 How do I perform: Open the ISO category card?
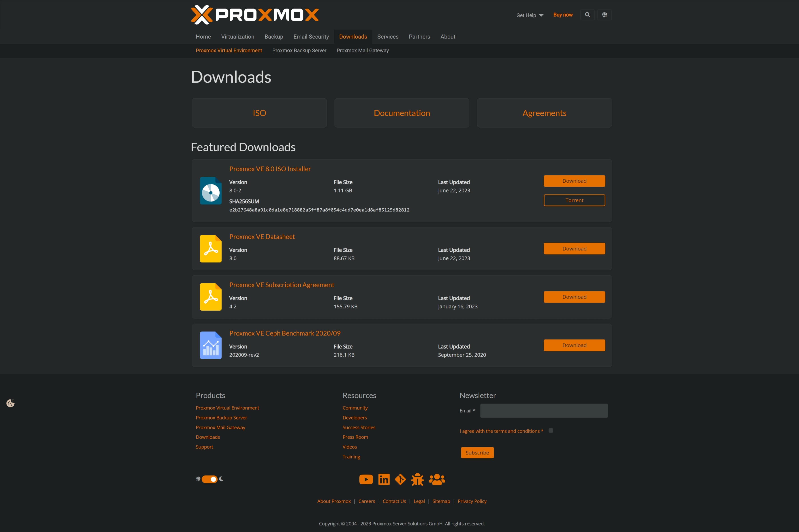coord(259,113)
